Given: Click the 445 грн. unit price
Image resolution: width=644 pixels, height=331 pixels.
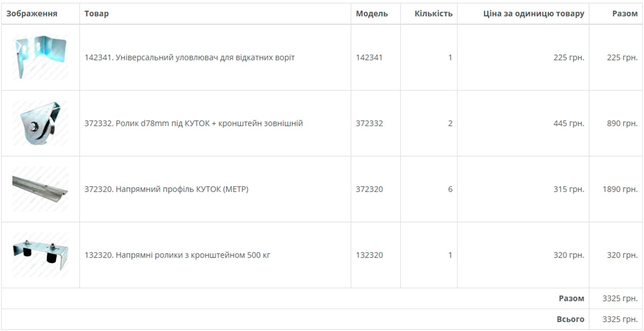Looking at the screenshot, I should [x=568, y=123].
